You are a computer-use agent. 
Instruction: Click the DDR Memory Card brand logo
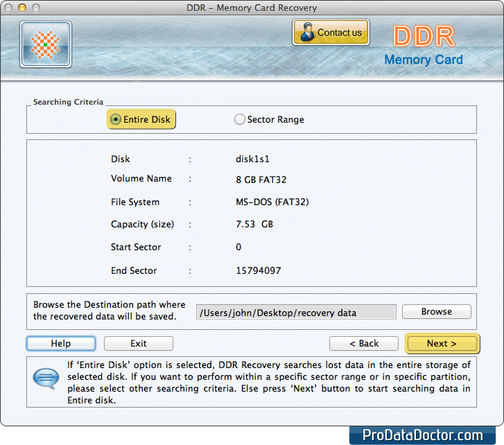coord(424,46)
